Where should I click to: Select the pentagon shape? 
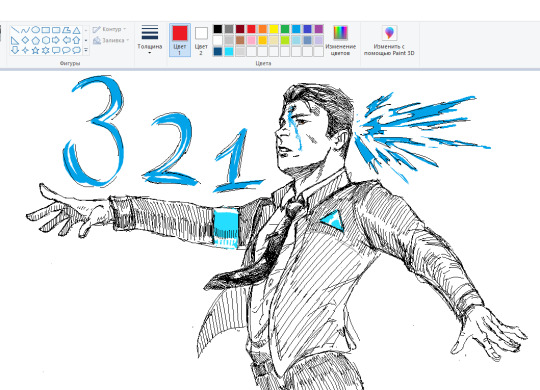(35, 40)
